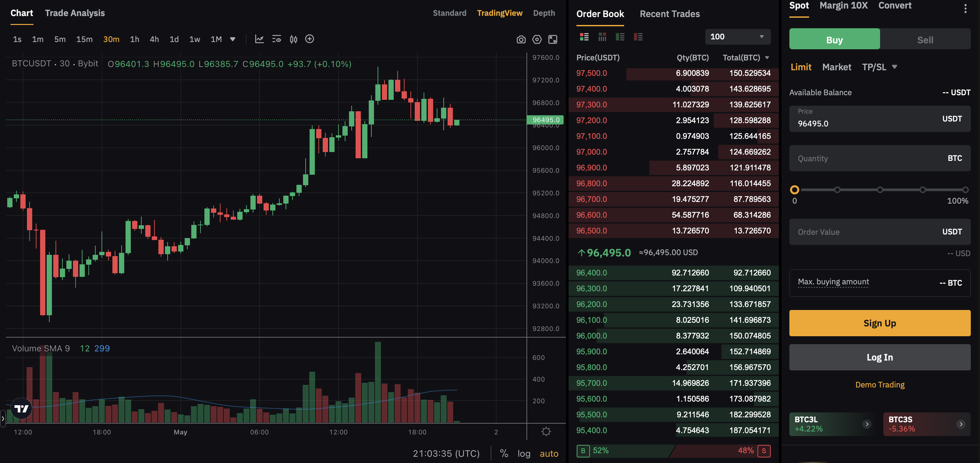This screenshot has height=463, width=980.
Task: Click the Price input field
Action: (879, 119)
